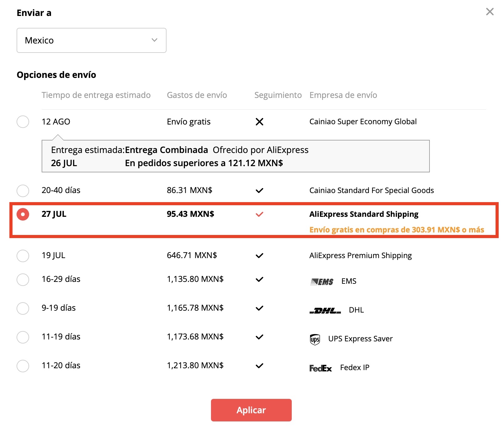Click the FedEx carrier logo
The width and height of the screenshot is (504, 438).
click(321, 368)
